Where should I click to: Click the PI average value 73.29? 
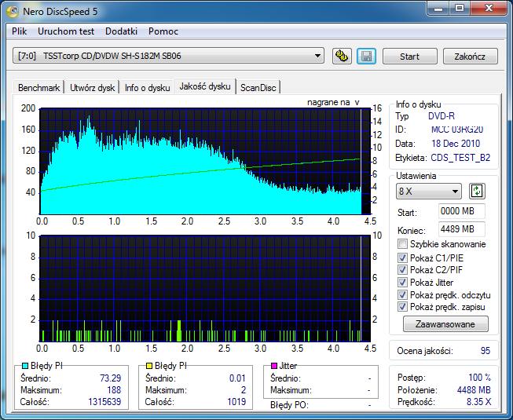click(x=110, y=378)
